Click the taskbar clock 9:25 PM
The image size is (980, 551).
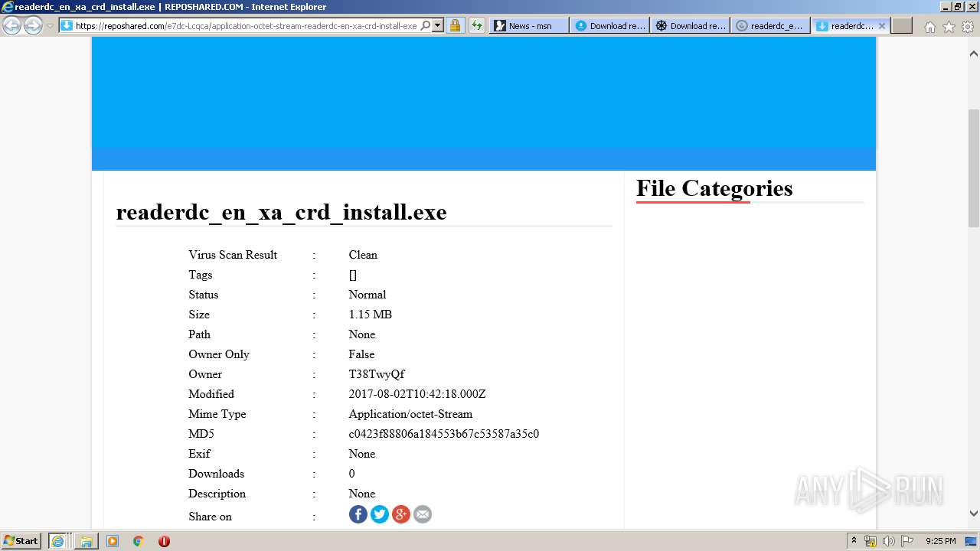(x=940, y=541)
